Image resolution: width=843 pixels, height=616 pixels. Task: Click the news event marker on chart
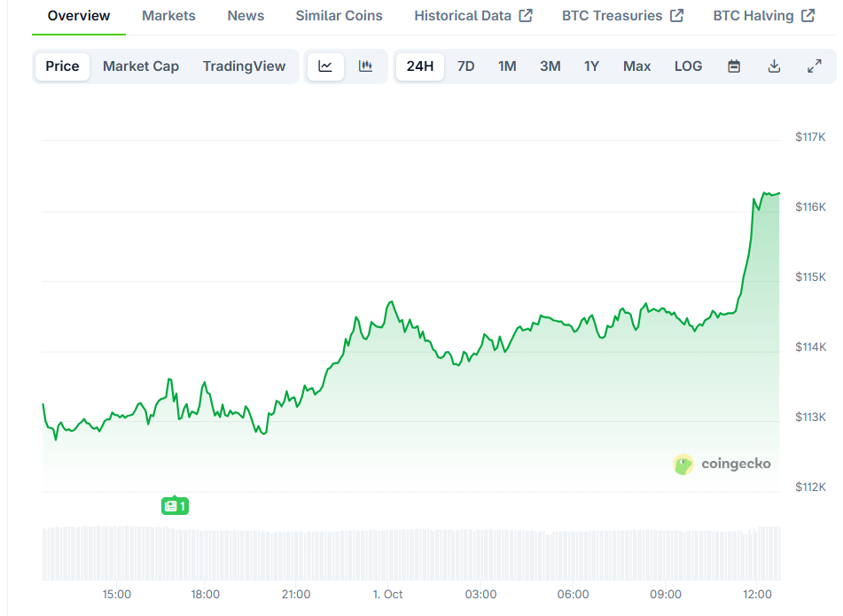(175, 506)
